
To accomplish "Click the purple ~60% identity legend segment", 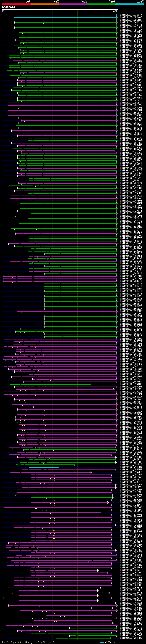I will coord(73,4).
